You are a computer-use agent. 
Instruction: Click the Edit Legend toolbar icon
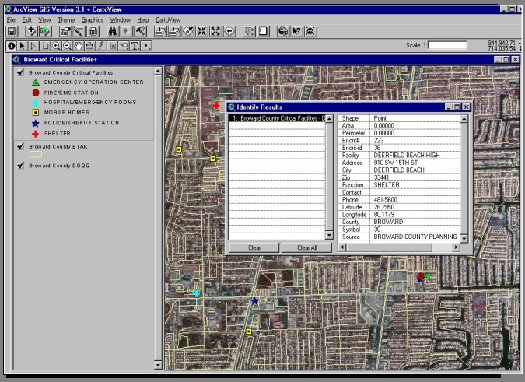coord(79,31)
